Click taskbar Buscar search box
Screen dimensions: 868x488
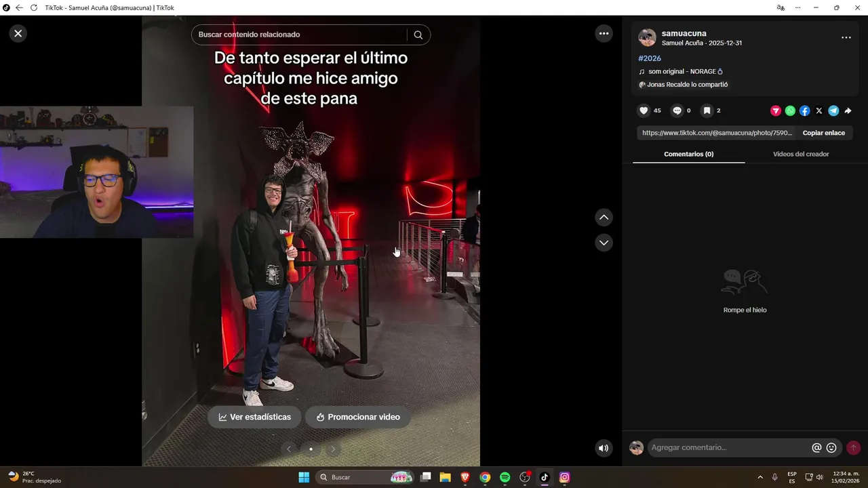[366, 477]
